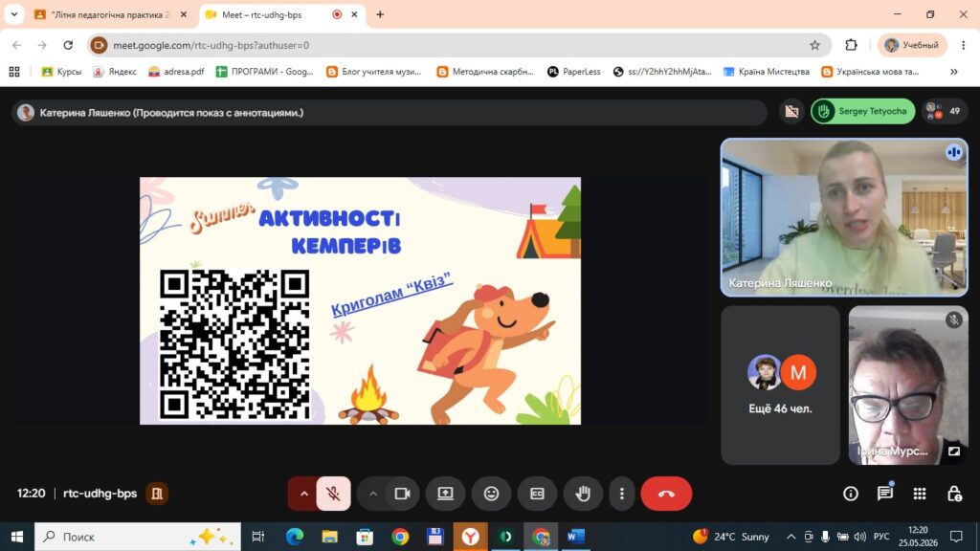Turn on the camera button
Viewport: 980px width, 551px height.
(402, 494)
